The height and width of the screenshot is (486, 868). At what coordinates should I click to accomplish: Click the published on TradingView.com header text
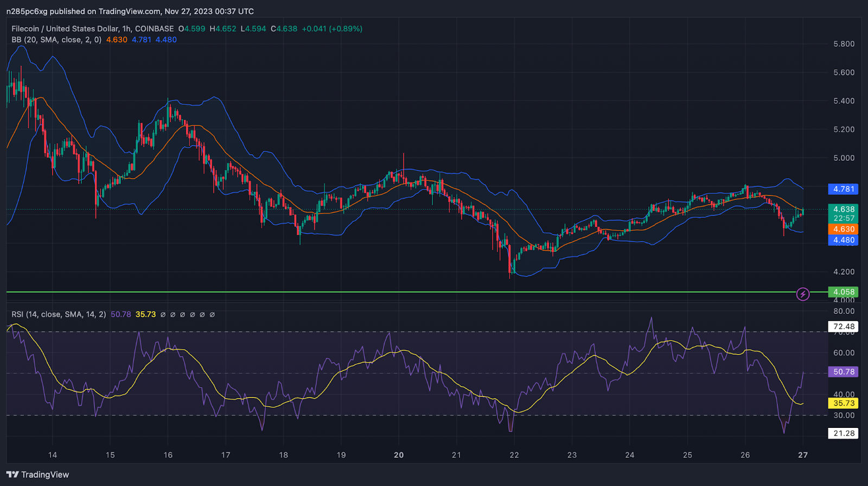(130, 11)
